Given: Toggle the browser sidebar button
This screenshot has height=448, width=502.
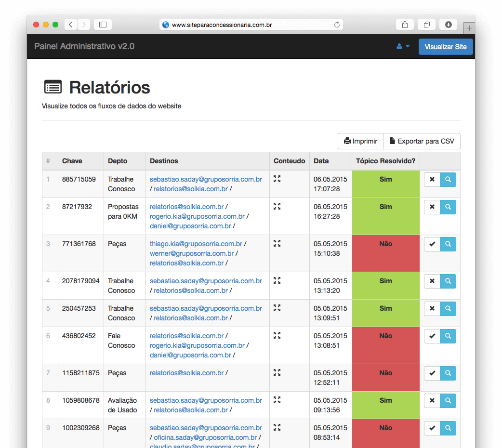Looking at the screenshot, I should [103, 25].
